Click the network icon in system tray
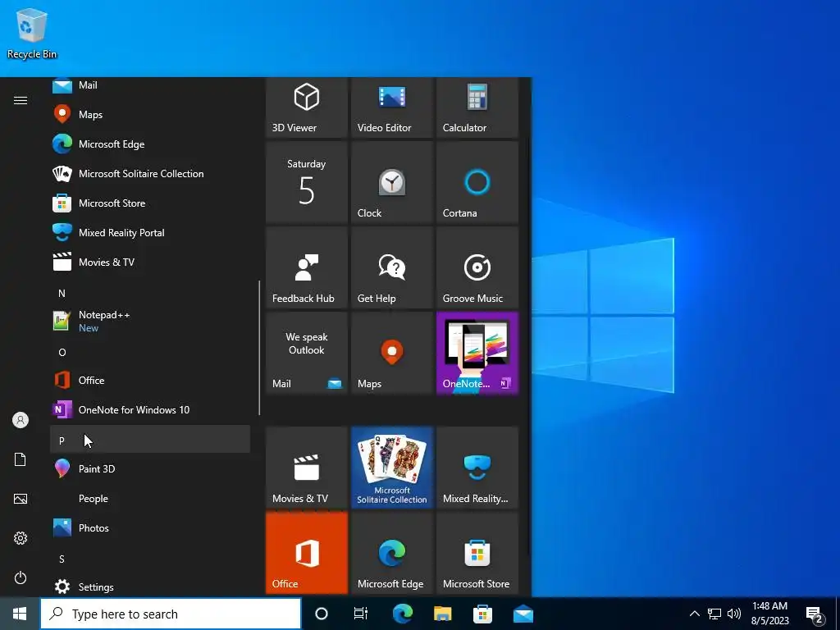The image size is (840, 630). pos(714,614)
